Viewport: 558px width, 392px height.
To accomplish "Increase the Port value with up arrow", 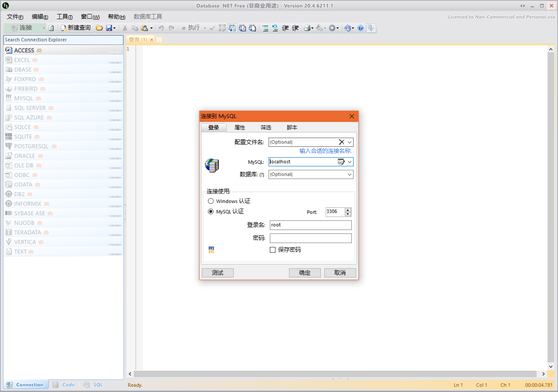I will 347,210.
